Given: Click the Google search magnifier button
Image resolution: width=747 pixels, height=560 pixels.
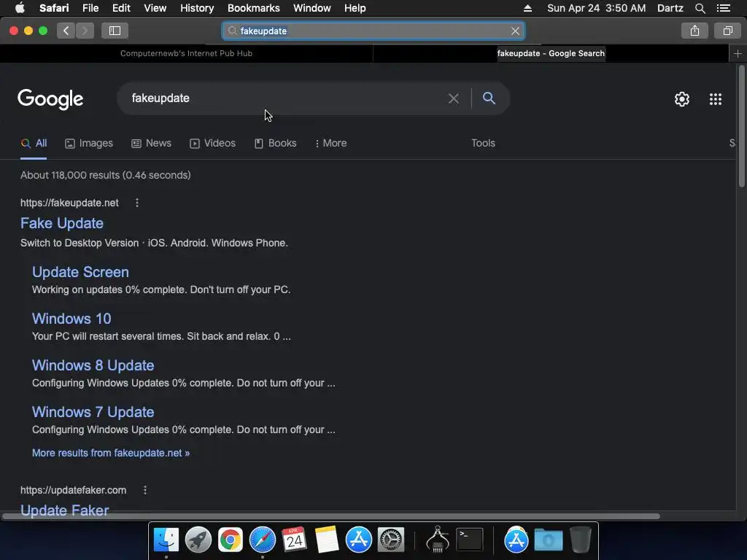Looking at the screenshot, I should click(x=489, y=98).
